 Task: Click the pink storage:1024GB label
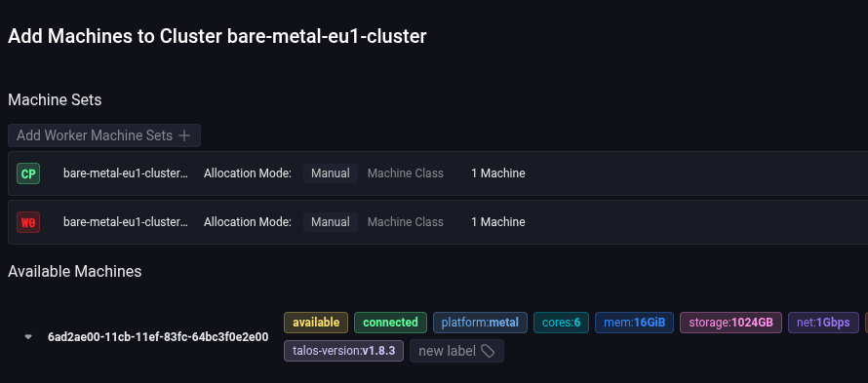pos(730,323)
